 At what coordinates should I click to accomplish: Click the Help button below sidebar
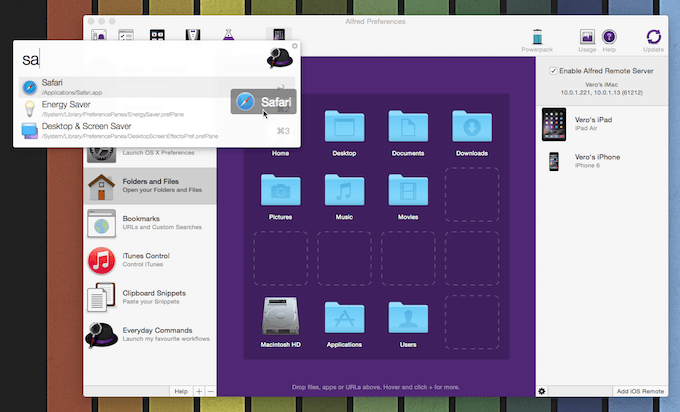pyautogui.click(x=181, y=390)
